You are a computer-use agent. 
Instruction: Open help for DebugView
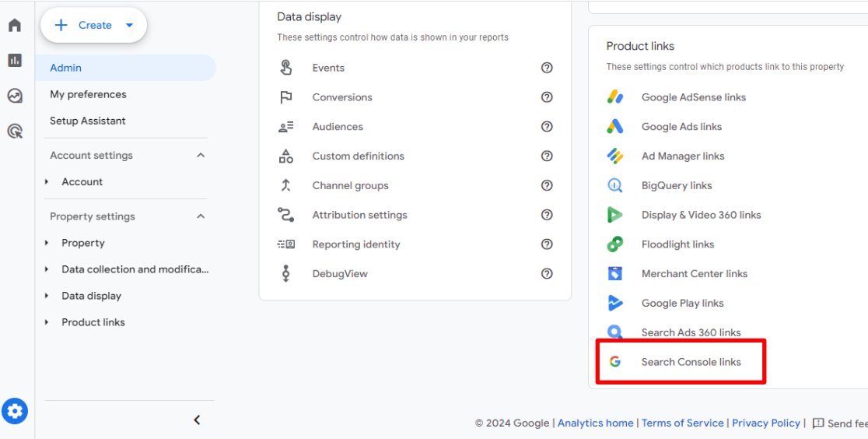[x=547, y=273]
